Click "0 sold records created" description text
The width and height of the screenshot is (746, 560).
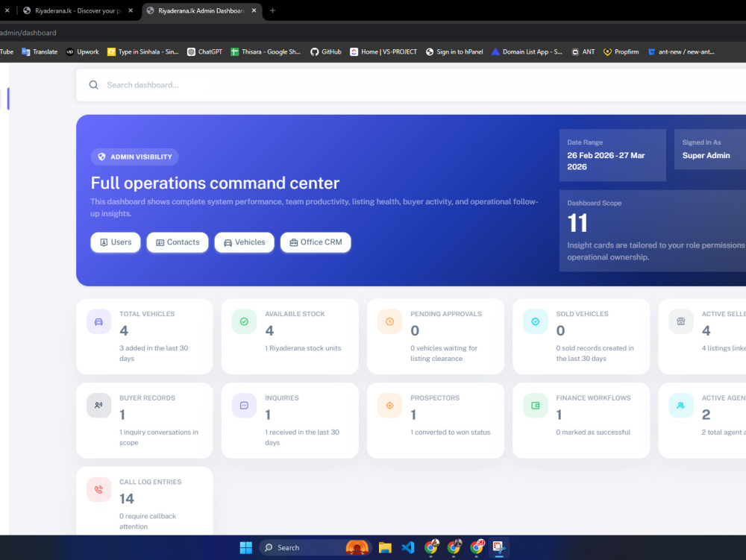tap(595, 353)
